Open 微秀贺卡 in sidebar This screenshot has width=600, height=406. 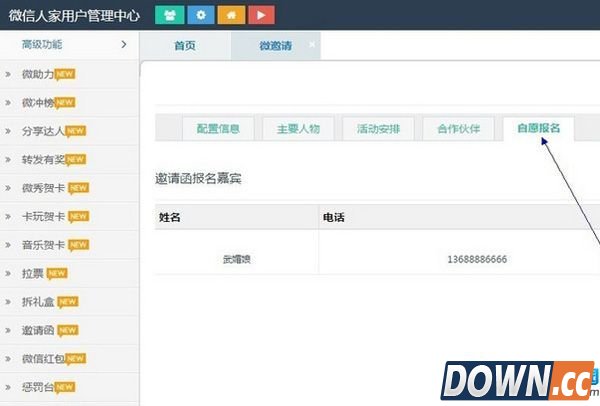point(43,188)
